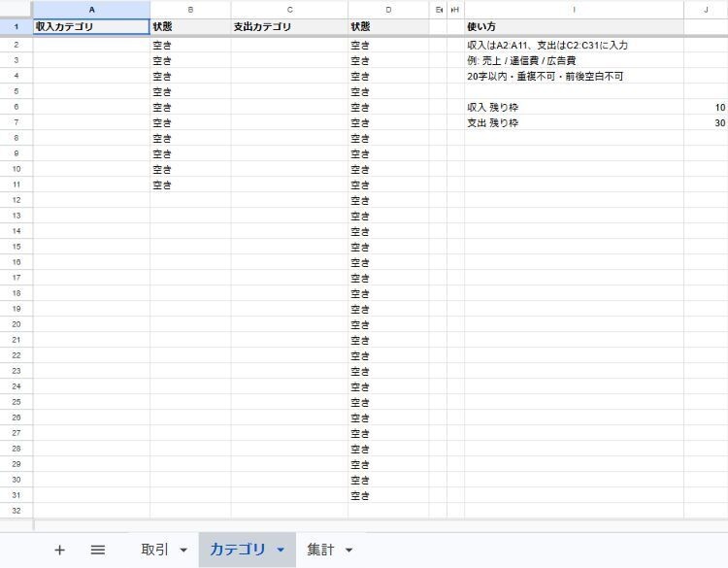Click 空き status in cell D2

(x=388, y=45)
